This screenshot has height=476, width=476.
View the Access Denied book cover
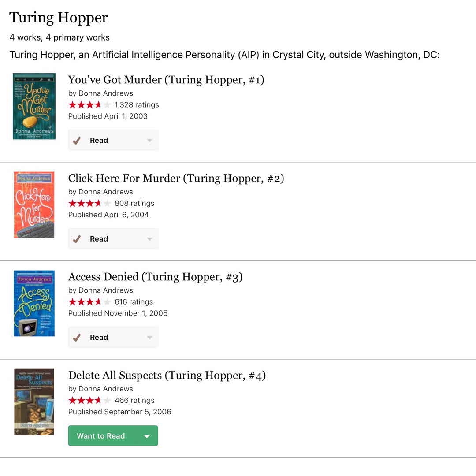(34, 303)
